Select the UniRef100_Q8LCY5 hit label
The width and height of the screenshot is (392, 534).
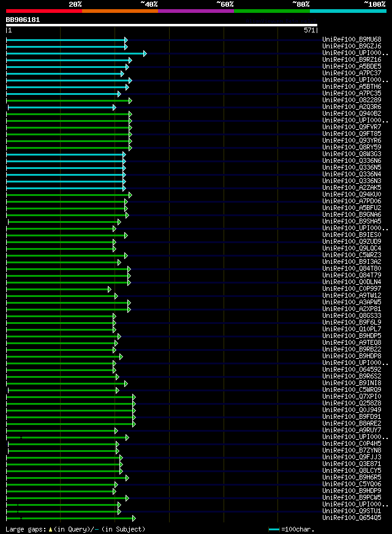(352, 470)
